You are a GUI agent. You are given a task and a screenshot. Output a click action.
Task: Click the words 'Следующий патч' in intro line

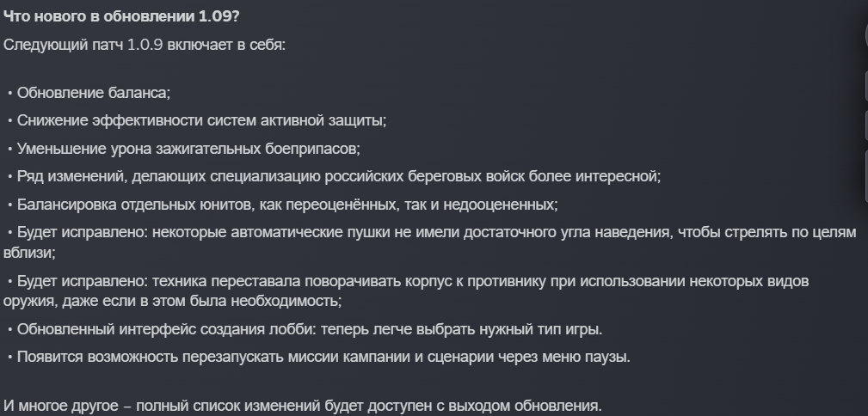(x=63, y=45)
